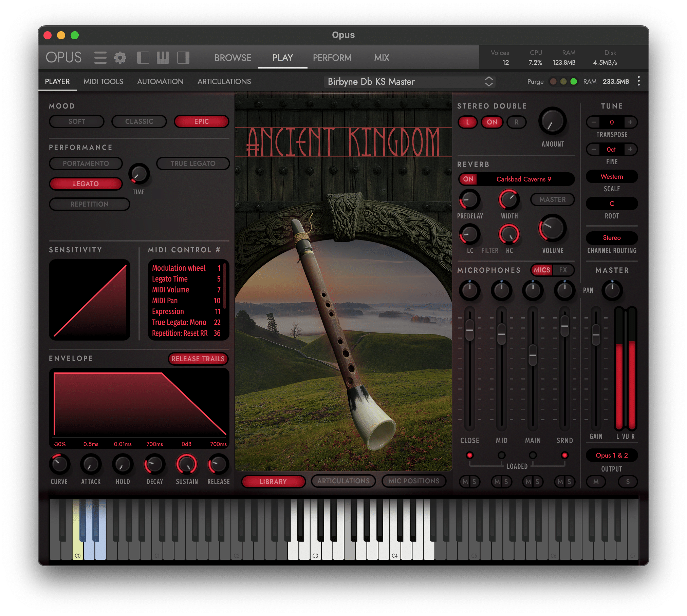Switch to the Mix page
Screen dimensions: 687x616
pyautogui.click(x=382, y=58)
